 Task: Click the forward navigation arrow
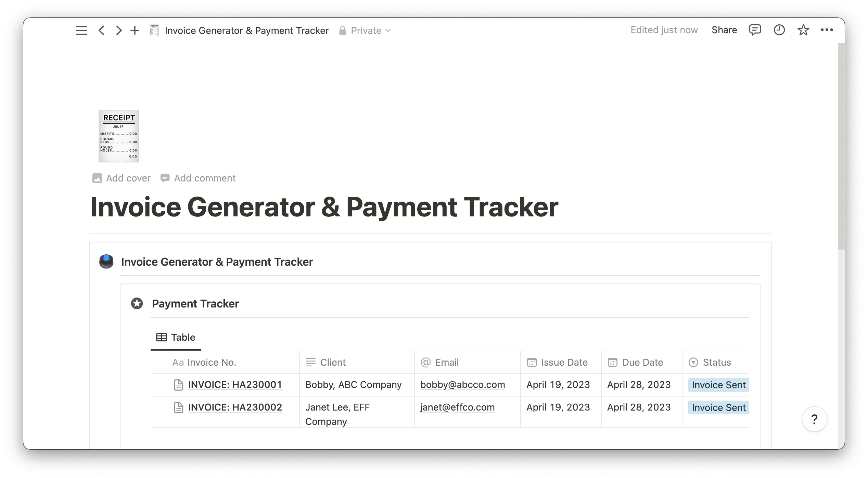pos(118,30)
